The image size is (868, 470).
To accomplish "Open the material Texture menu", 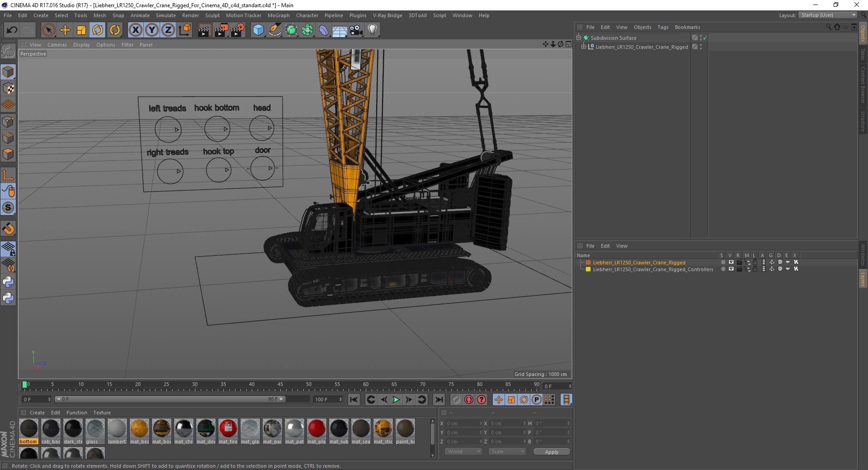I will coord(102,413).
